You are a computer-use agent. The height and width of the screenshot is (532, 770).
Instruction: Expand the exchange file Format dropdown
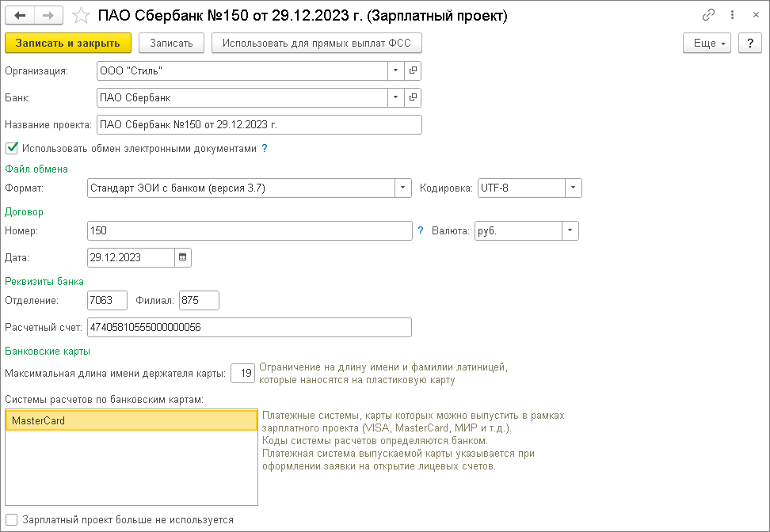pyautogui.click(x=403, y=188)
